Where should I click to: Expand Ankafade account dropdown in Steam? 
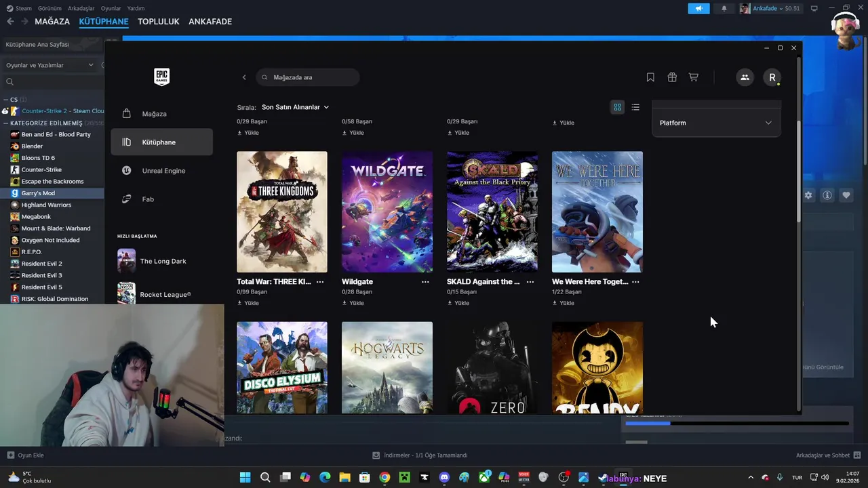click(770, 8)
